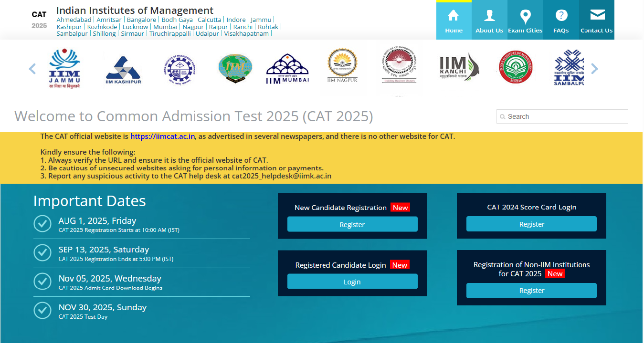Screen dimensions: 644x345
Task: Open FAQs using the question mark icon
Action: pos(561,15)
